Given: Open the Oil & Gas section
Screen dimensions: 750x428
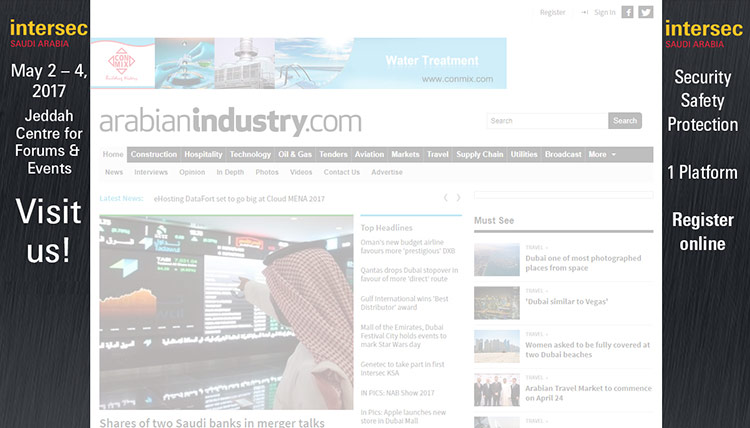Looking at the screenshot, I should coord(295,154).
